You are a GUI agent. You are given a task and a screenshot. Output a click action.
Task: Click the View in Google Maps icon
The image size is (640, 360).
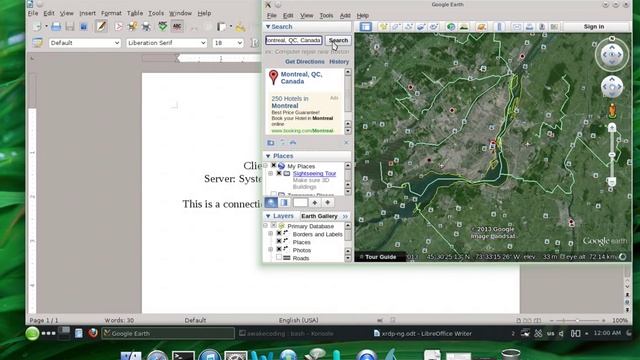coord(554,27)
